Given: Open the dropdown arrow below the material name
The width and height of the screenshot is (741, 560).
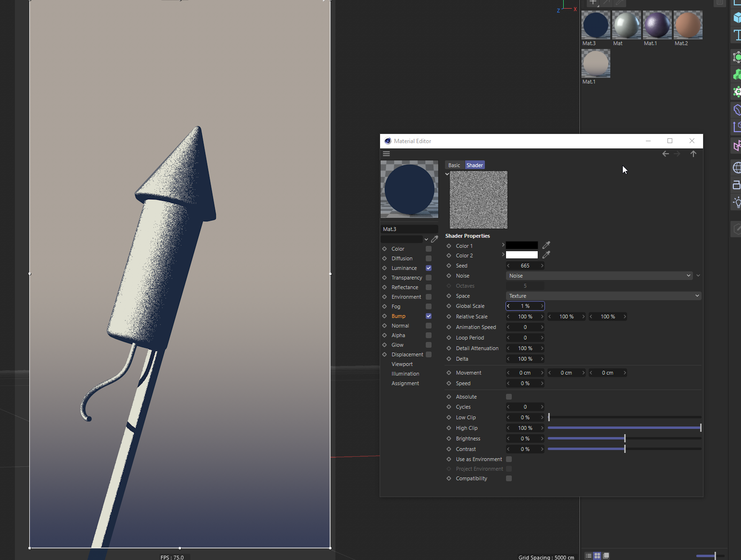Looking at the screenshot, I should (426, 239).
